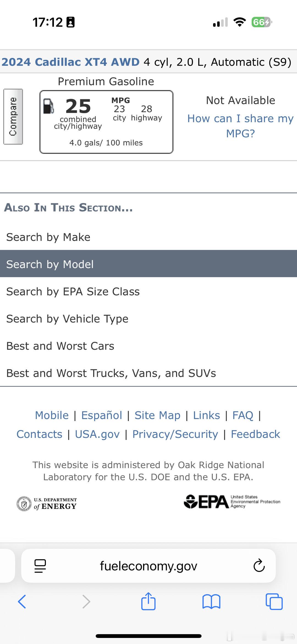Image resolution: width=297 pixels, height=644 pixels.
Task: Open the Site Map footer link
Action: point(157,415)
